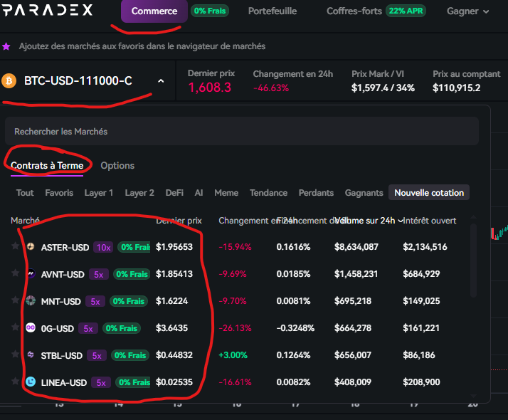Viewport: 508px width, 420px height.
Task: Click the LINEA-USD price $0.02535
Action: 174,382
